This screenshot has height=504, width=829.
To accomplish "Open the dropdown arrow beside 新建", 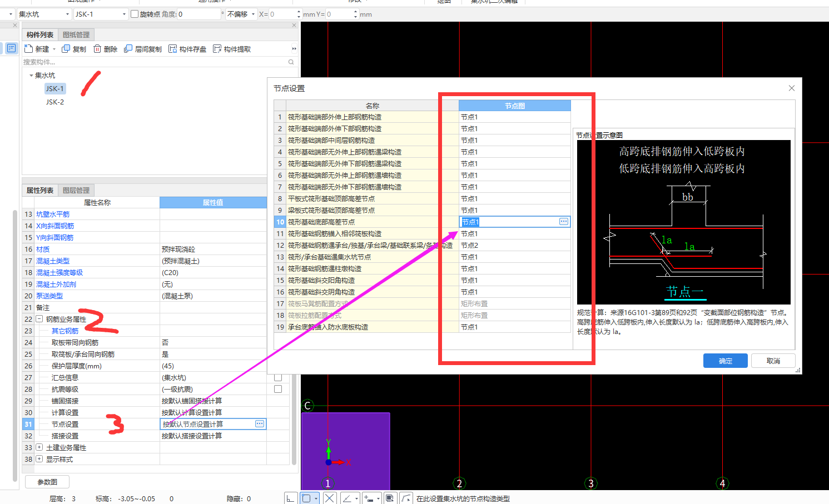I will click(54, 49).
